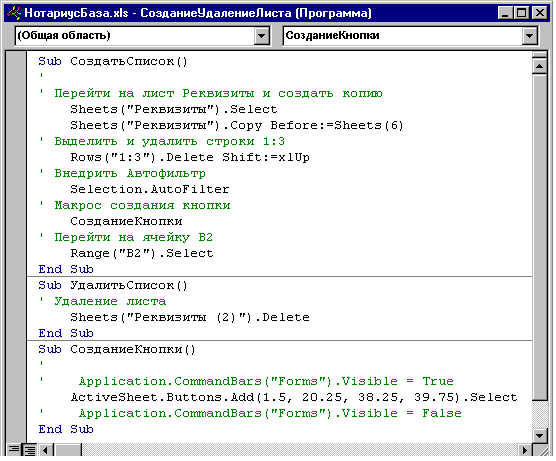Open the СозданиеКнопки procedure dropdown
The width and height of the screenshot is (556, 461).
pos(529,35)
